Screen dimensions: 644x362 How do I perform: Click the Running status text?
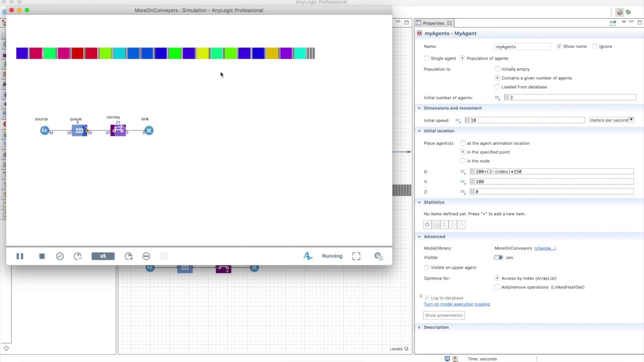coord(332,256)
